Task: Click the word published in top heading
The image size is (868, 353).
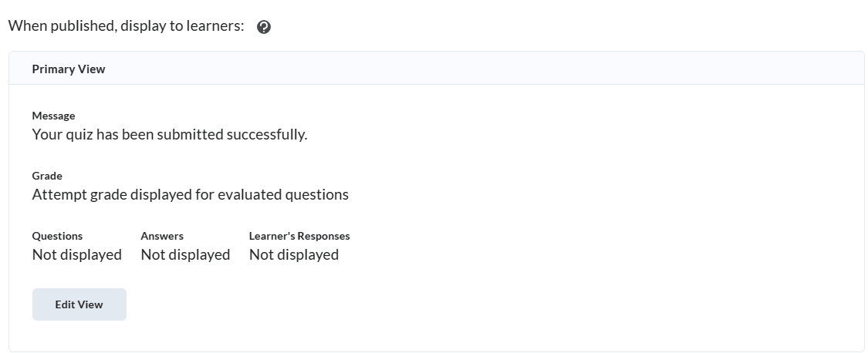Action: coord(77,26)
